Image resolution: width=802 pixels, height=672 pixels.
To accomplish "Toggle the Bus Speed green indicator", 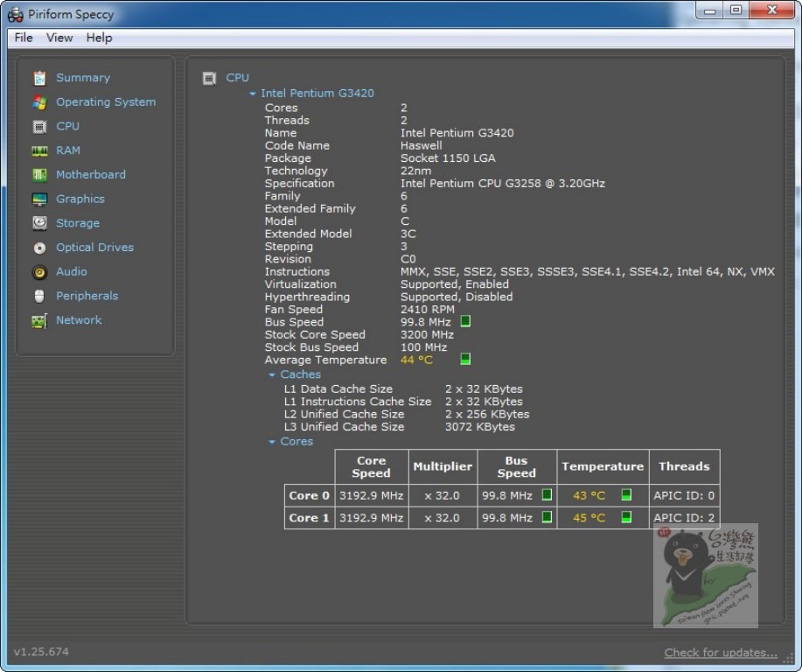I will tap(465, 321).
